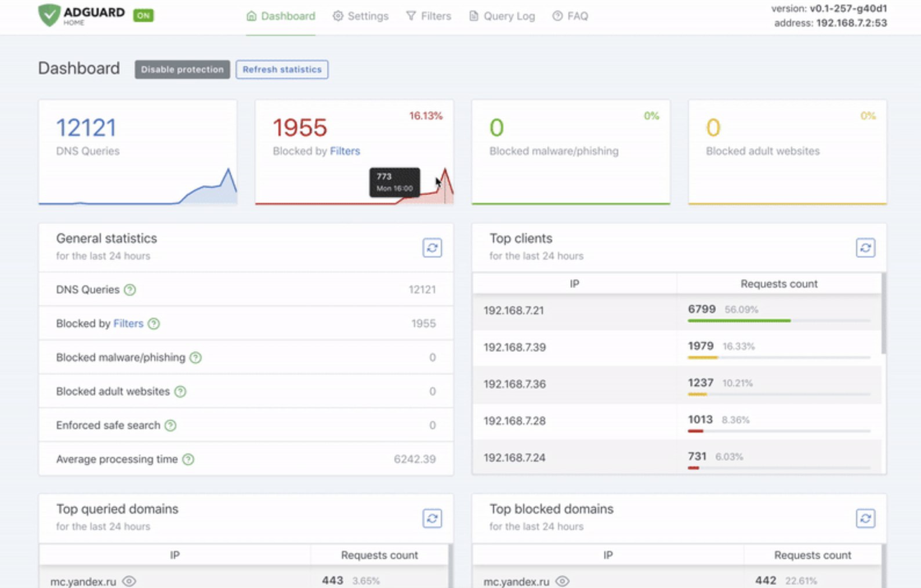This screenshot has width=921, height=588.
Task: Select client row 192.168.7.36
Action: click(677, 384)
